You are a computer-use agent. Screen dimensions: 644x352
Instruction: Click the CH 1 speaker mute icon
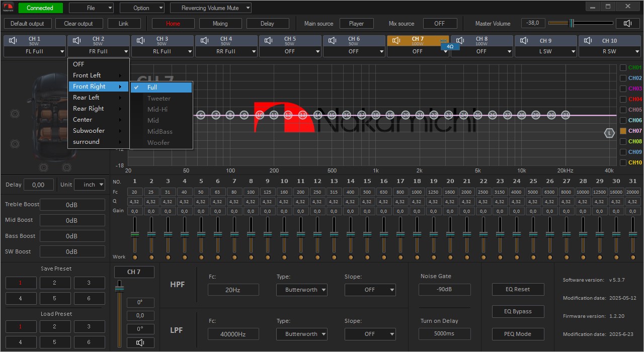[13, 40]
